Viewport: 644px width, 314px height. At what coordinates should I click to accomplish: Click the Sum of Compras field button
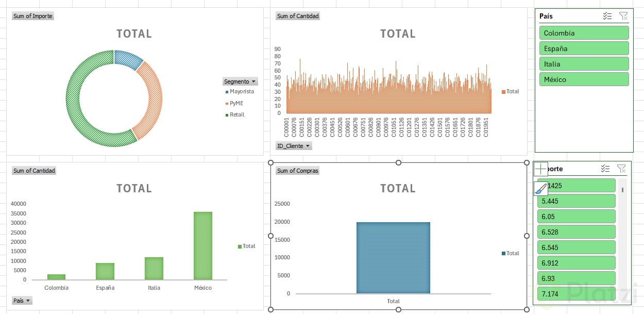[x=298, y=171]
